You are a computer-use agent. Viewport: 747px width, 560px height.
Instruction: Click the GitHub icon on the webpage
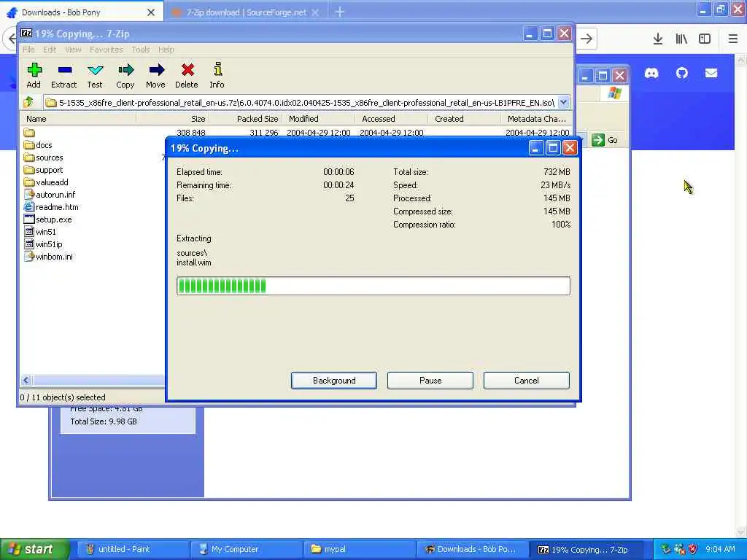click(x=682, y=73)
